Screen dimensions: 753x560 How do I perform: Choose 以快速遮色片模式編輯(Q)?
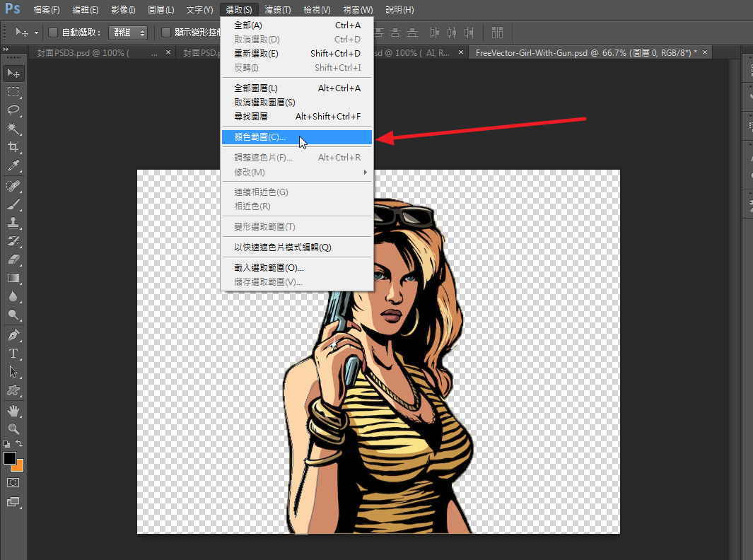point(297,247)
